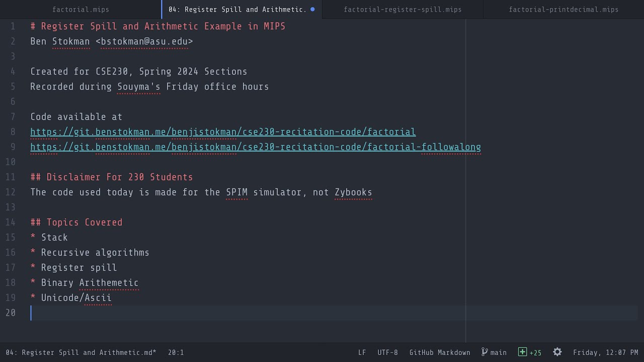
Task: Open settings via the gear icon
Action: 557,352
